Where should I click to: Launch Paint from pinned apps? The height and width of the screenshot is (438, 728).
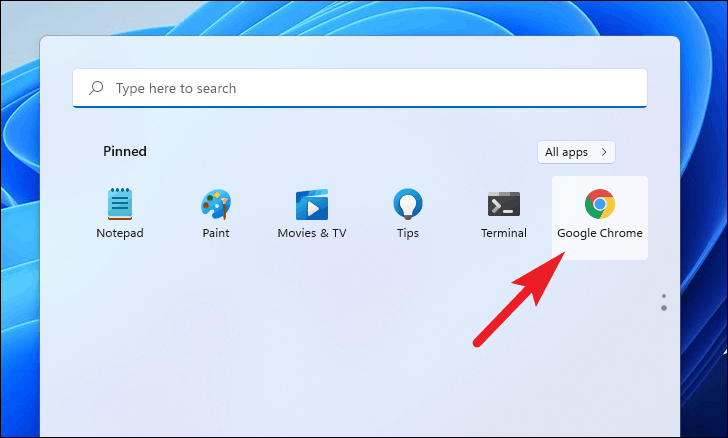click(x=216, y=213)
